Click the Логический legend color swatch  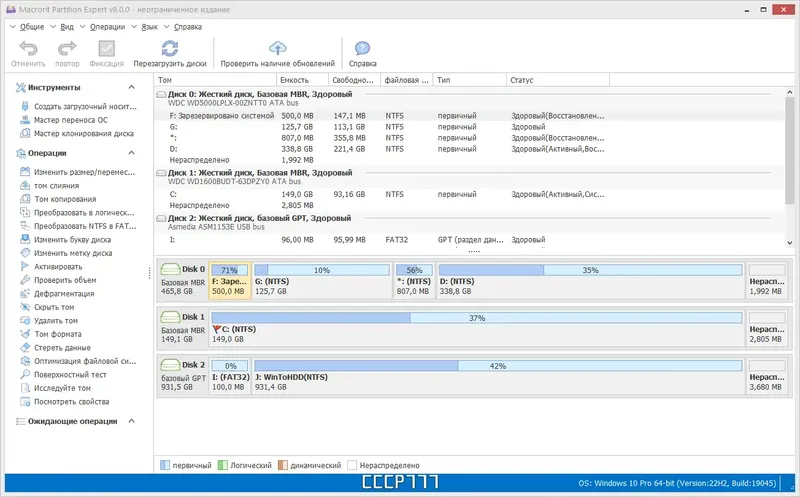222,465
